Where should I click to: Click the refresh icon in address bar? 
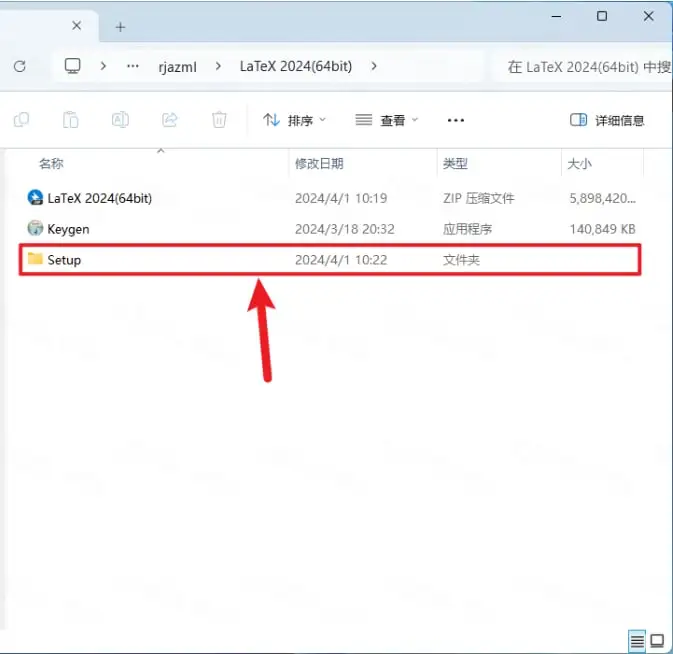tap(20, 66)
